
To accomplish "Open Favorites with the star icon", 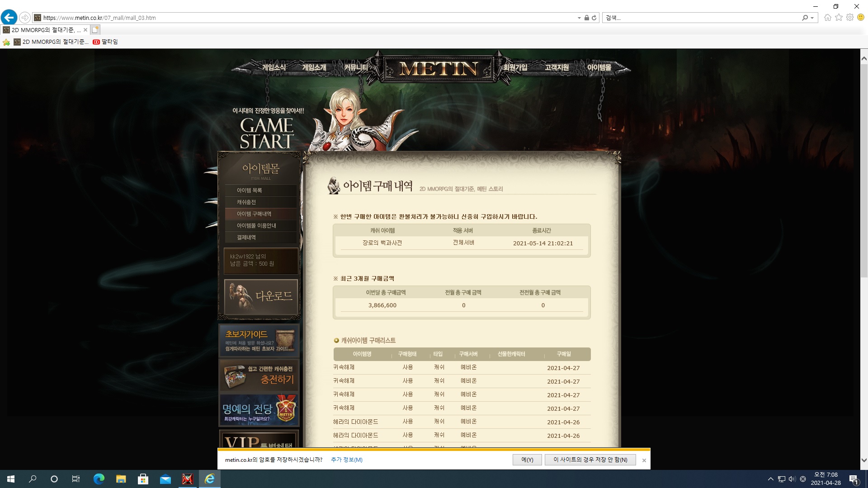I will click(839, 18).
